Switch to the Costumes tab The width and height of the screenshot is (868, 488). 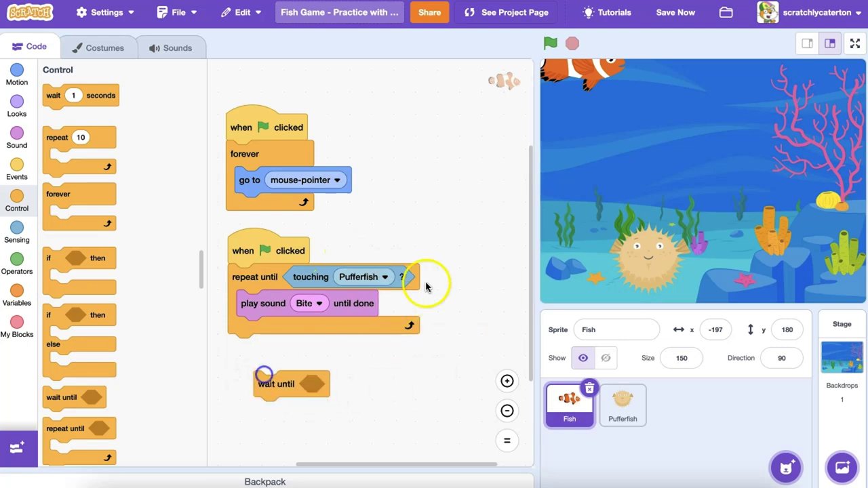click(98, 48)
